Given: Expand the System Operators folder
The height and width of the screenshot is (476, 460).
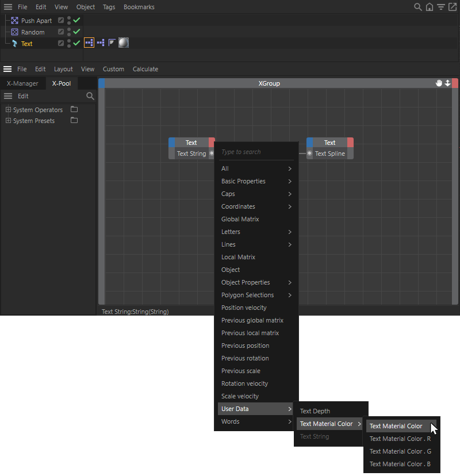Looking at the screenshot, I should tap(8, 109).
